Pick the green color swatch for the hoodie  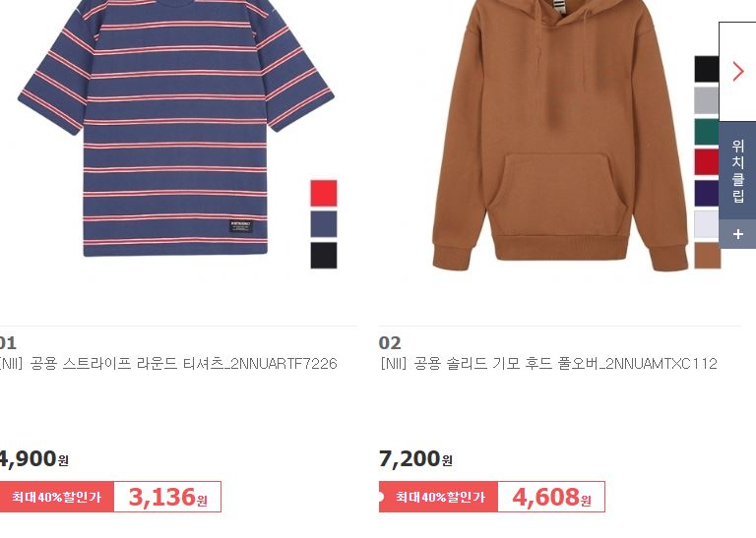coord(707,132)
